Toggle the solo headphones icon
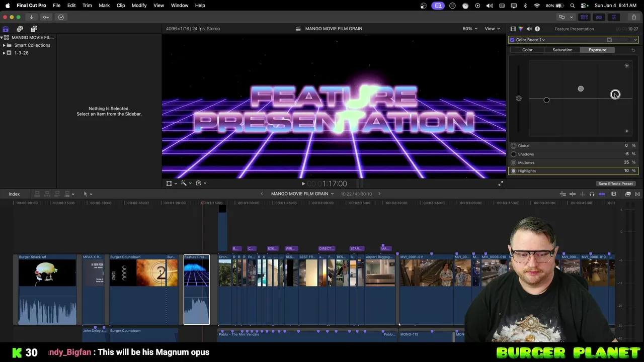The image size is (644, 362). point(592,194)
